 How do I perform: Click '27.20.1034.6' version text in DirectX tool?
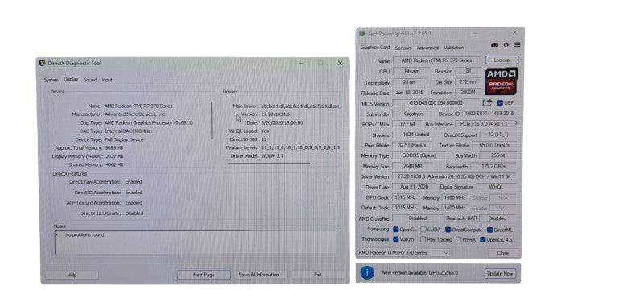coord(275,114)
